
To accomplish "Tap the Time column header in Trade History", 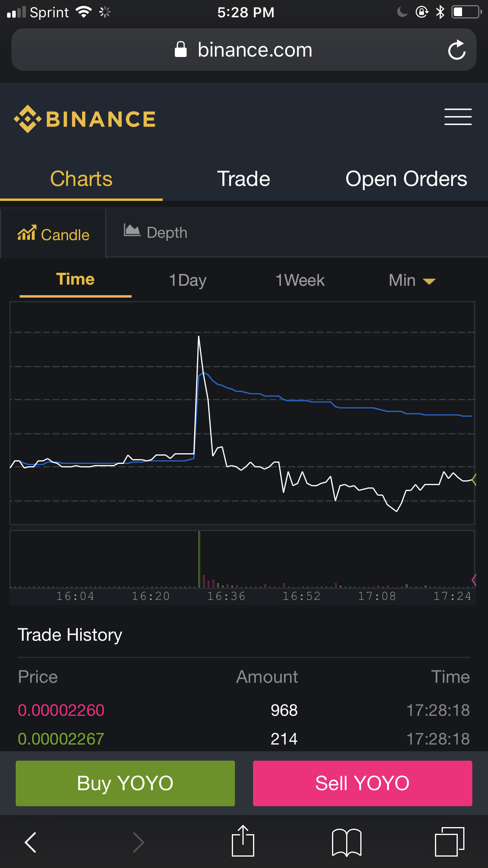I will tap(451, 677).
